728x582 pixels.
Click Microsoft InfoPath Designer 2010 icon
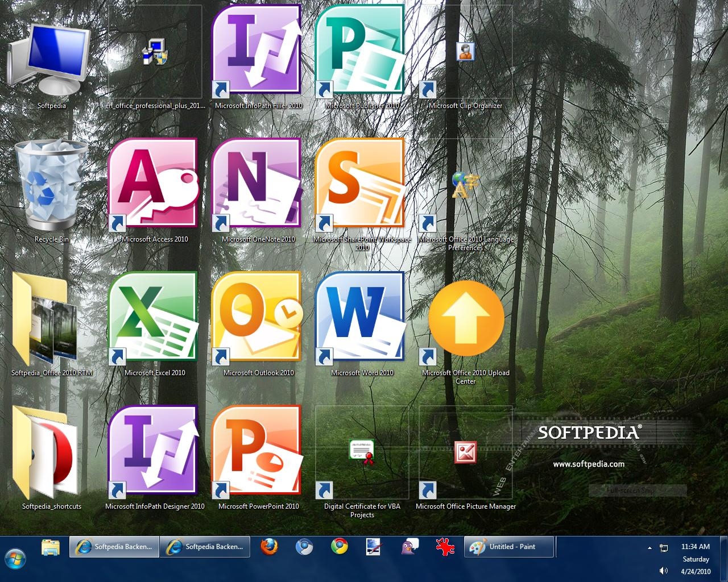(x=154, y=451)
